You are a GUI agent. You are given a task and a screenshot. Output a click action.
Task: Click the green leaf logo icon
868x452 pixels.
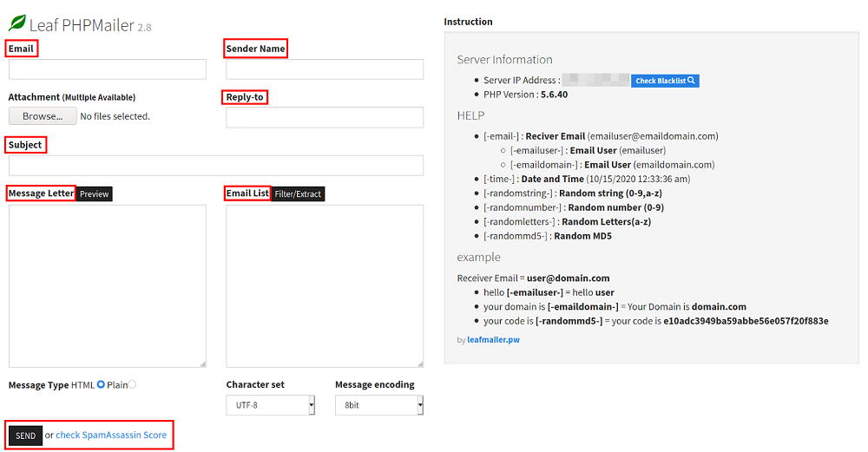16,24
